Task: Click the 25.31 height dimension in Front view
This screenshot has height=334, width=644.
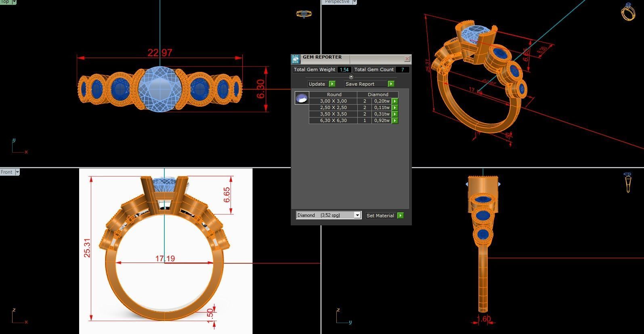Action: point(87,248)
